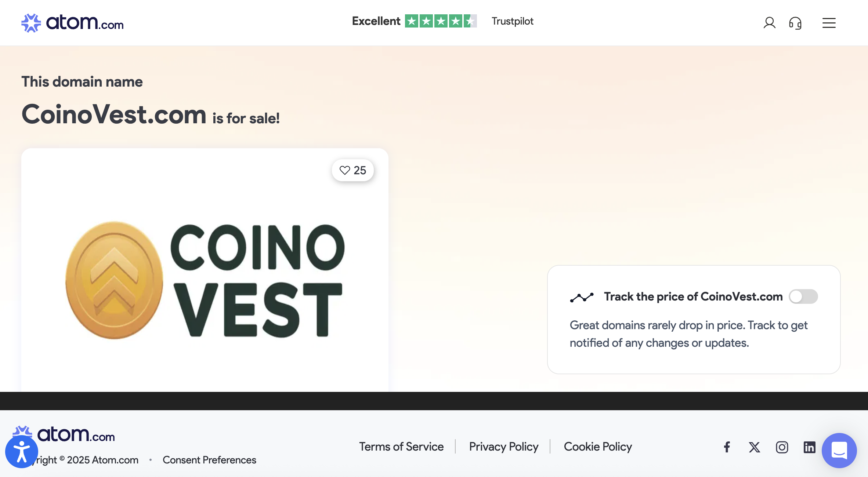Click the atom.com logo in header
Screen dimensions: 868x477
pyautogui.click(x=72, y=23)
